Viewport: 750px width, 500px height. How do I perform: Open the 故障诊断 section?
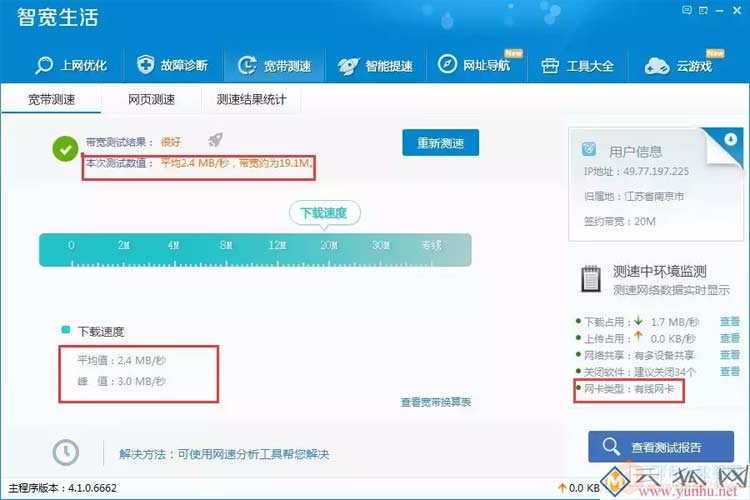pos(172,65)
